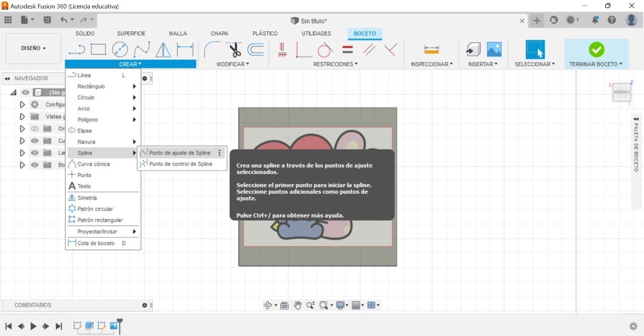This screenshot has height=336, width=644.
Task: Click the ViewCube top face
Action: pyautogui.click(x=622, y=93)
